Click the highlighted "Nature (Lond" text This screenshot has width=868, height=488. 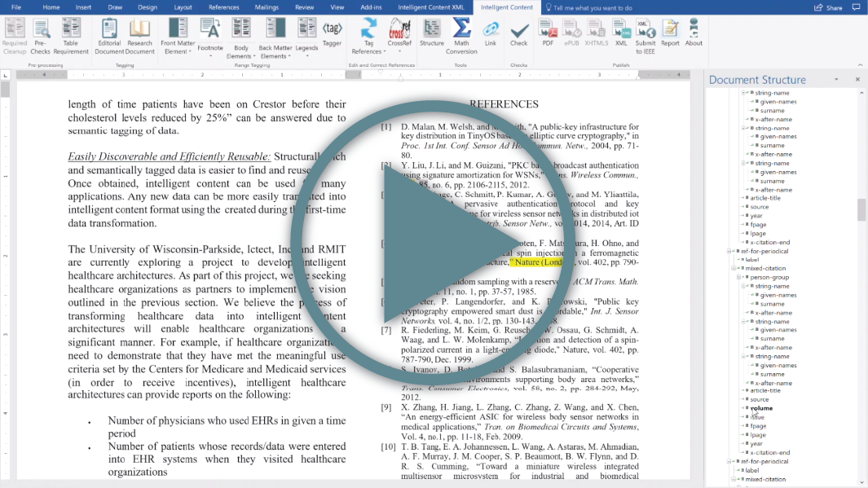point(539,262)
